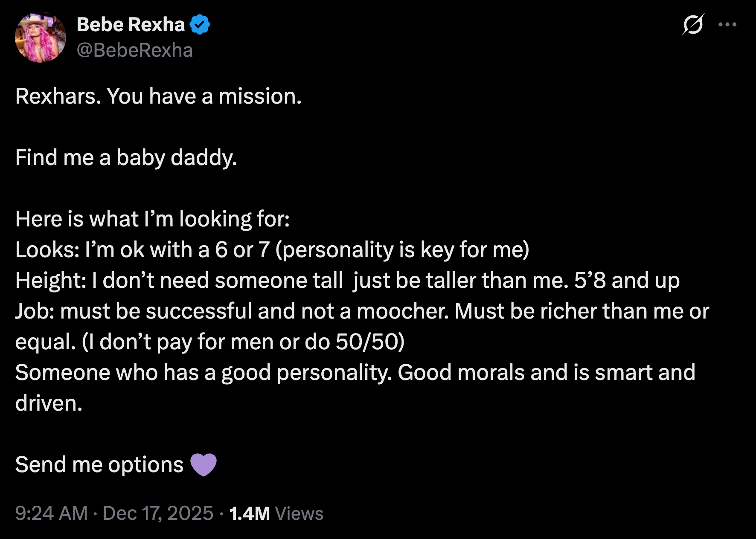Click the line starting with "Job:"
The height and width of the screenshot is (539, 756).
pos(362,311)
